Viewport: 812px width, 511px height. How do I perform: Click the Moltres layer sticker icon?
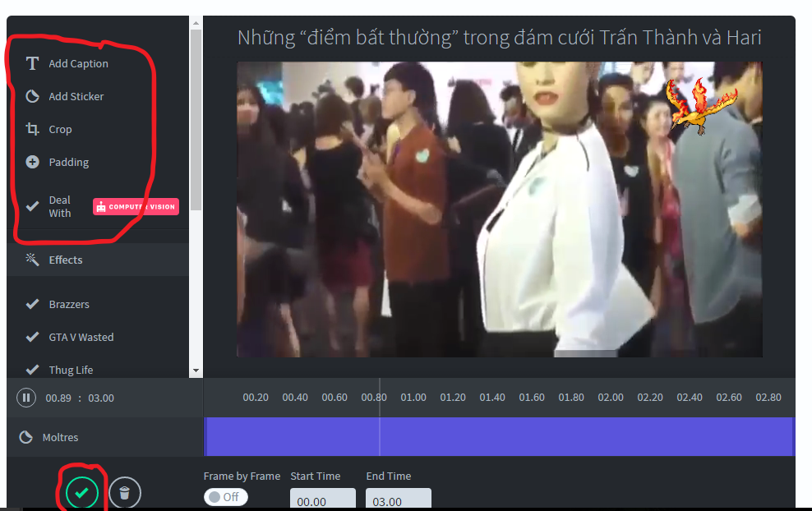point(26,437)
